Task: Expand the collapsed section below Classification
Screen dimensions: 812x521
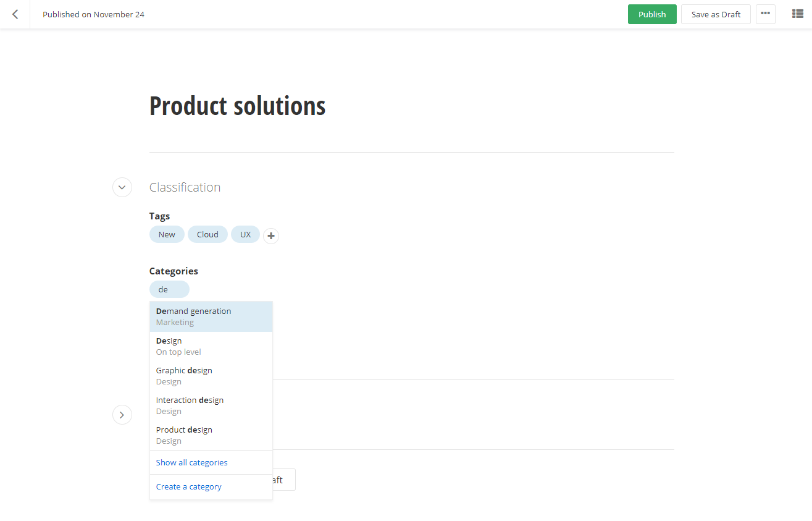Action: (122, 415)
